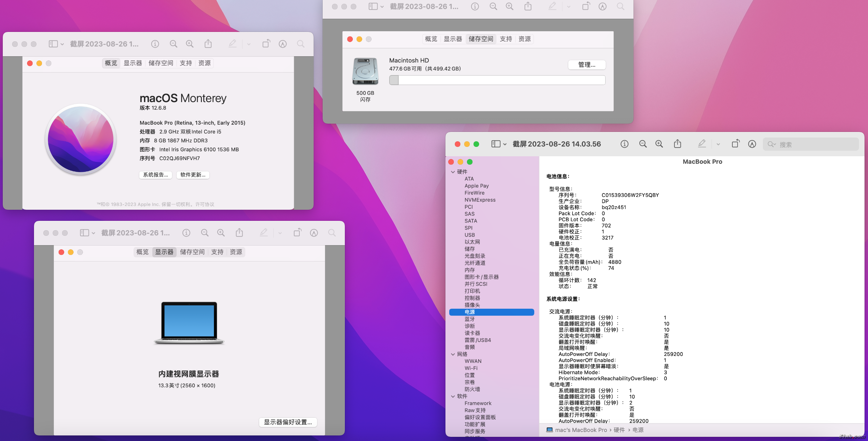Open the markup pen dropdown arrow in front window
This screenshot has height=441, width=868.
[x=718, y=144]
